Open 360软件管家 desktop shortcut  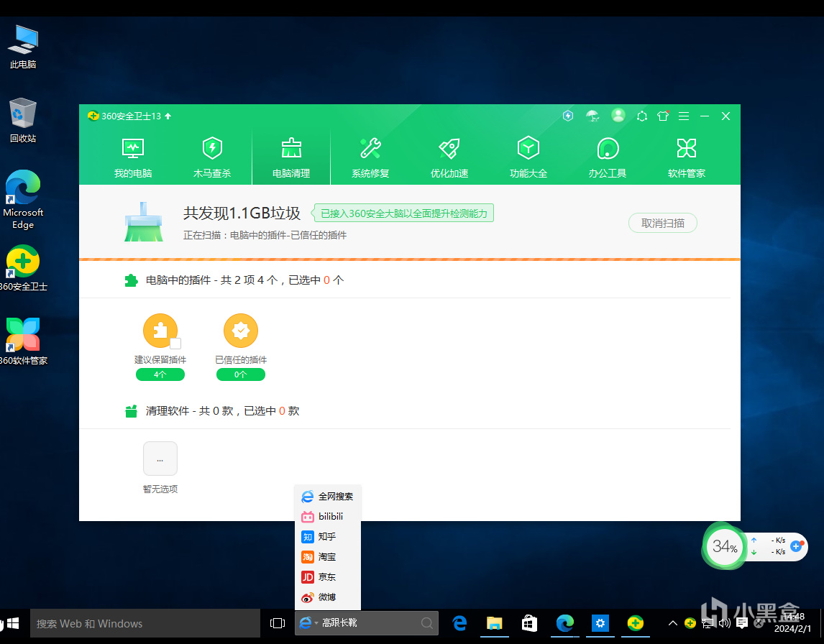[x=23, y=341]
